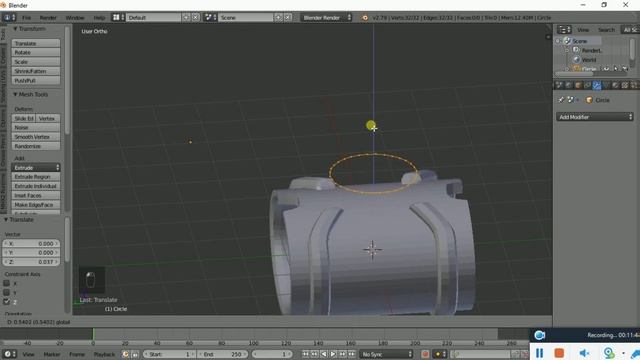Viewport: 640px width, 360px height.
Task: Delete the Default screen layout
Action: (x=196, y=18)
